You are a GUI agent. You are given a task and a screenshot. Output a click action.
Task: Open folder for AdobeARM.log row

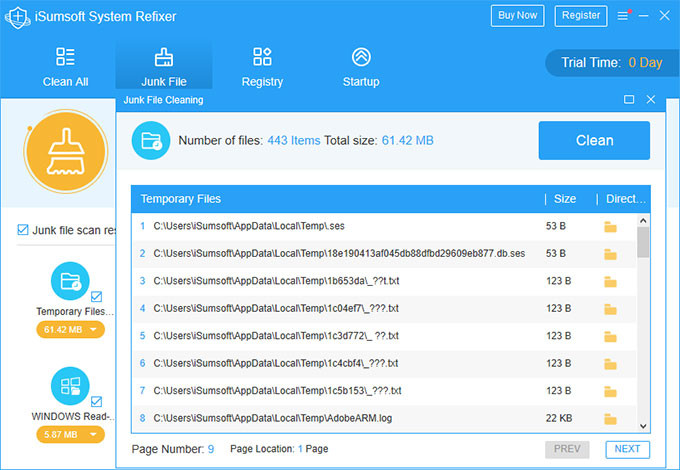click(610, 419)
